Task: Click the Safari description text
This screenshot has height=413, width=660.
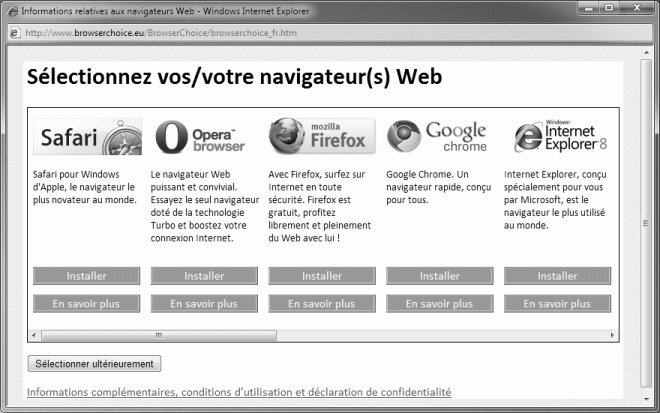Action: 85,187
